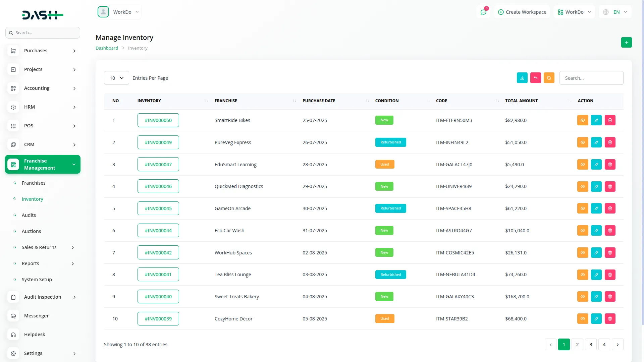The height and width of the screenshot is (362, 644).
Task: Open inventory link #INV000046
Action: pyautogui.click(x=158, y=186)
